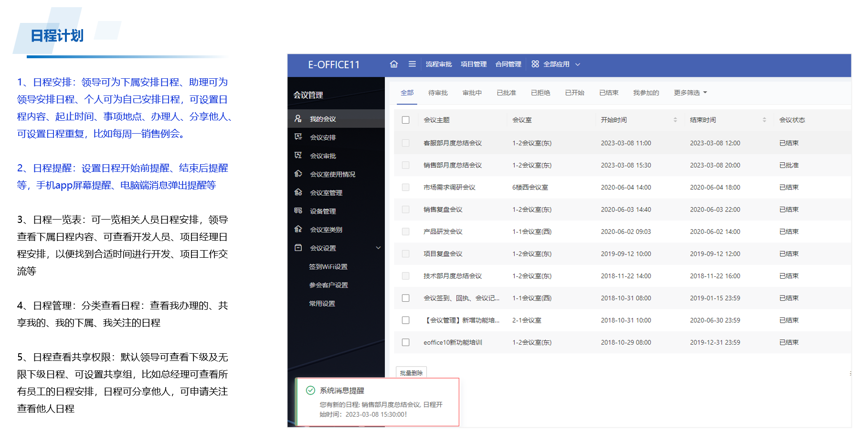Check the 销售部月度总结会议 row checkbox
The width and height of the screenshot is (868, 432).
coord(406,165)
